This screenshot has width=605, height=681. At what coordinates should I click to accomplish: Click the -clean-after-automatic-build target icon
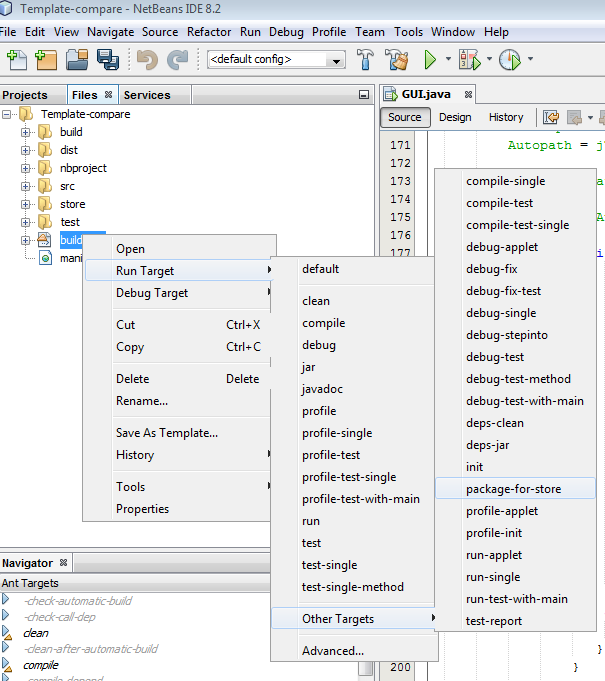click(5, 648)
